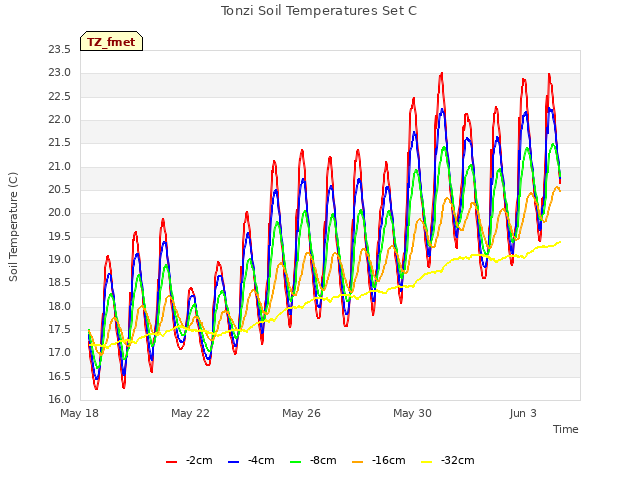Select the -2cm legend label
Screen dimensions: 640x480
pyautogui.click(x=199, y=460)
